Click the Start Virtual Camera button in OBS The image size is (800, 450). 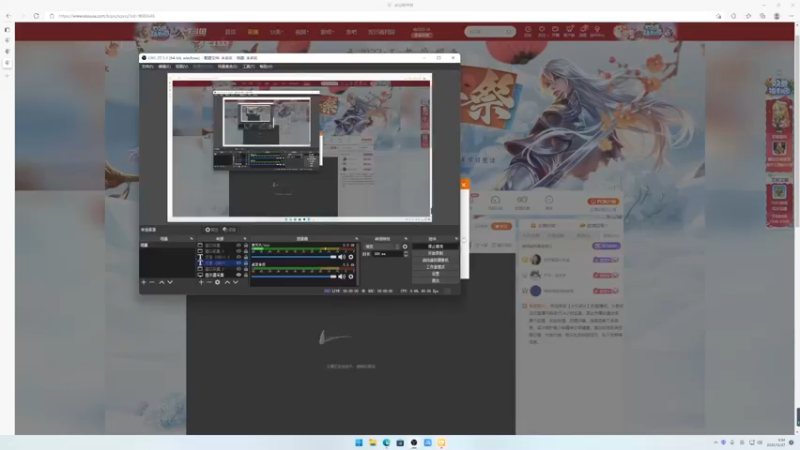435,260
